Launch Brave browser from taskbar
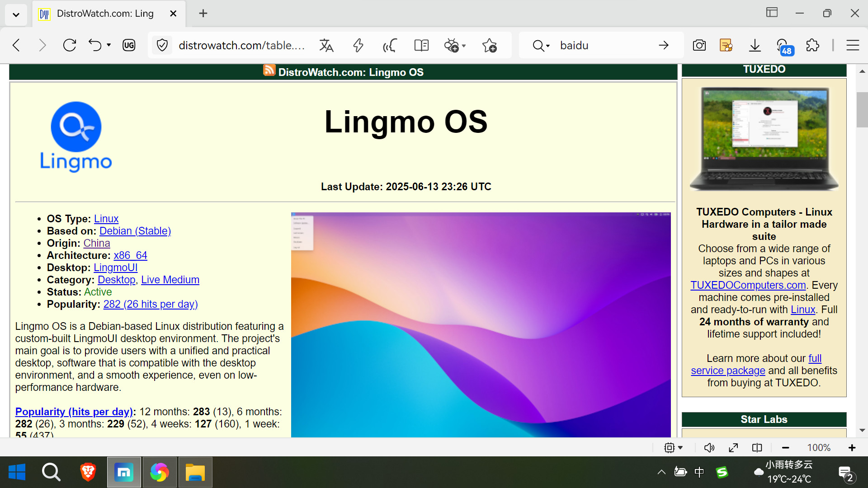 88,472
